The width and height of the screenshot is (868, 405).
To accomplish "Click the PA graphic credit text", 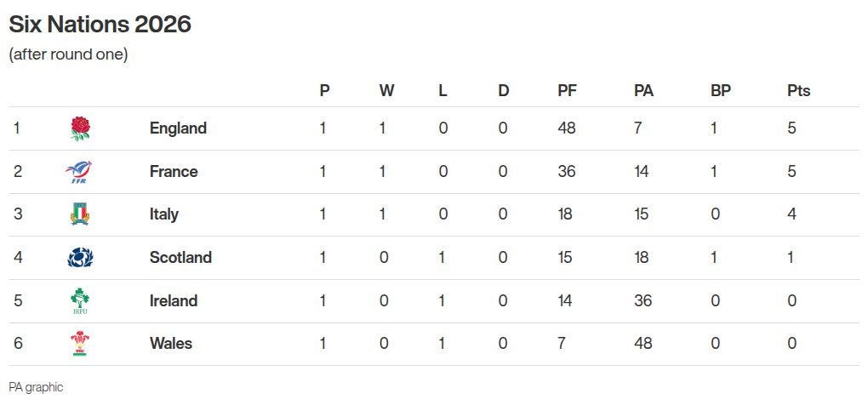I will coord(36,387).
